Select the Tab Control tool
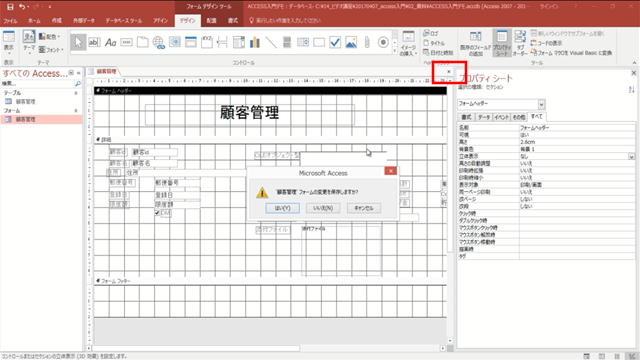This screenshot has width=640, height=360. (142, 42)
